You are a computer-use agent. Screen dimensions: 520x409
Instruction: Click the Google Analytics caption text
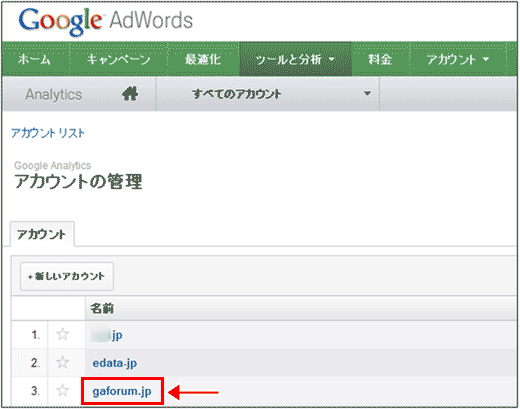click(53, 165)
